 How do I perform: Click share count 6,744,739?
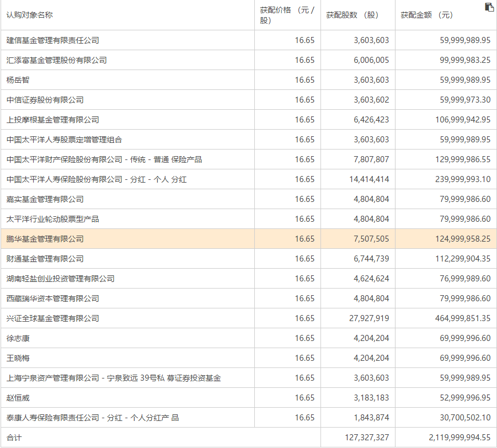click(x=371, y=259)
